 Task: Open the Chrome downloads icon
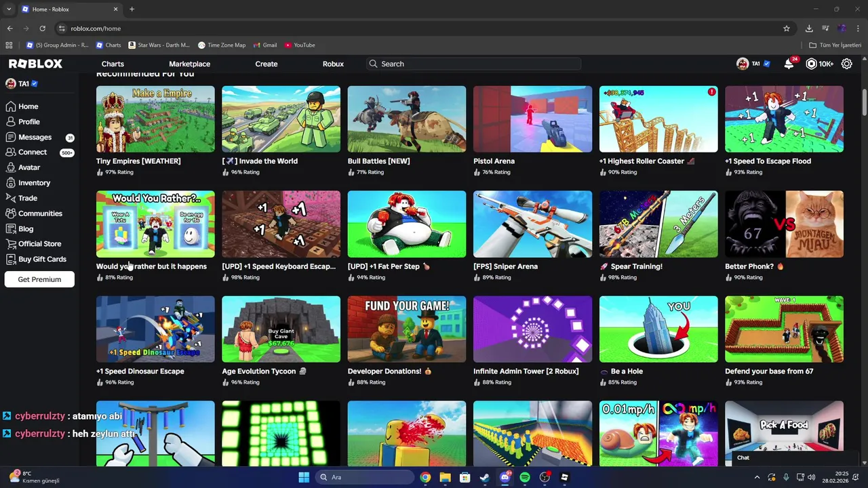point(809,28)
